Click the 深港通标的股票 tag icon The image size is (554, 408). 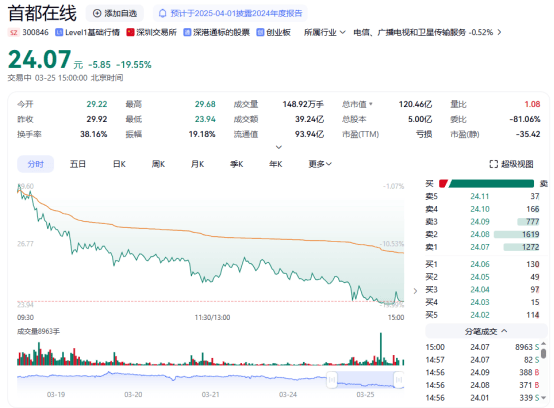coord(187,32)
